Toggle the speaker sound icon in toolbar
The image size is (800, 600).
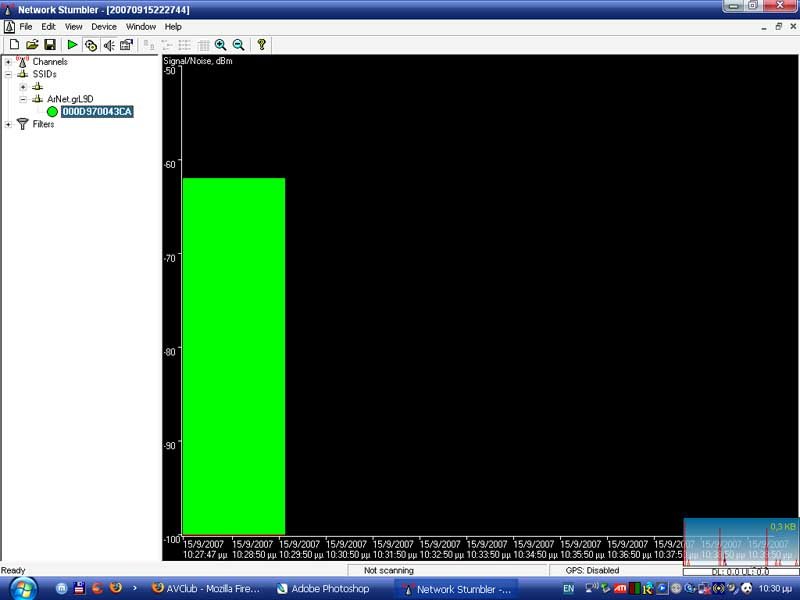click(x=109, y=45)
